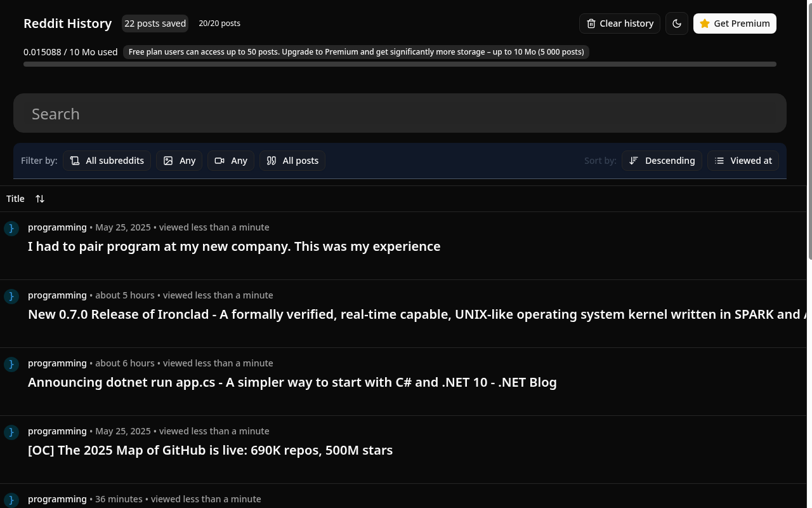Click programming subreddit label on Ironclad post
This screenshot has height=508, width=812.
click(57, 295)
